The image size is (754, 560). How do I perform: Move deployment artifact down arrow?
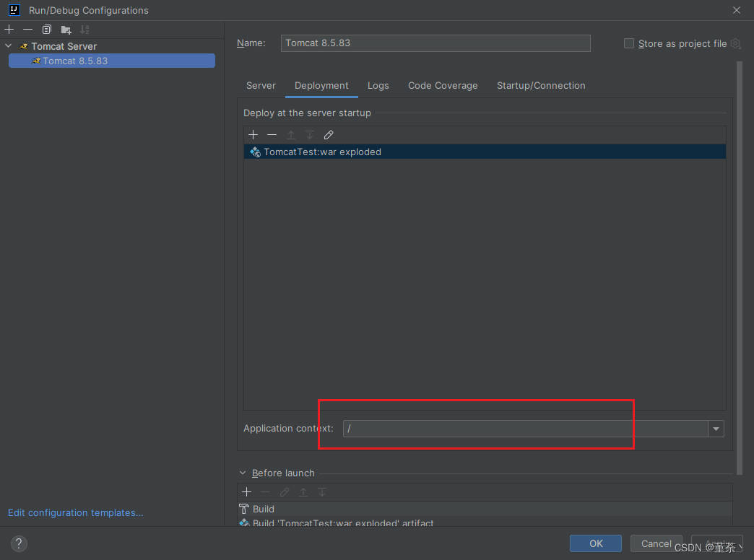coord(310,135)
